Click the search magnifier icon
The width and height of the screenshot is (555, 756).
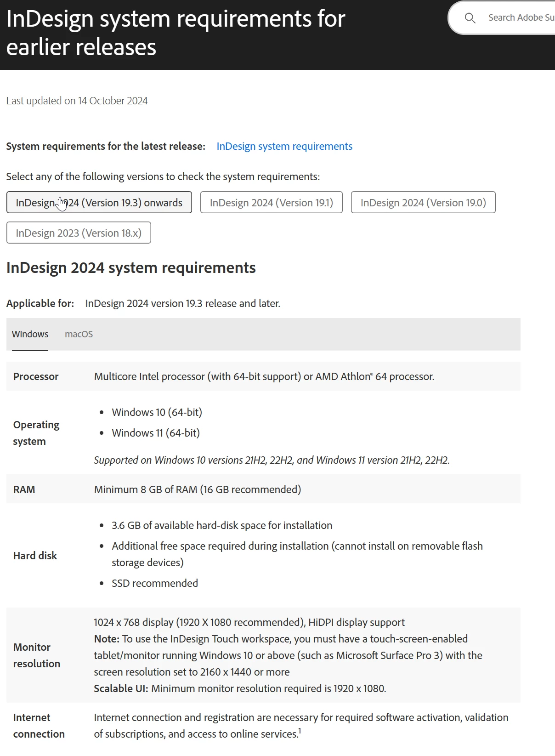coord(470,18)
